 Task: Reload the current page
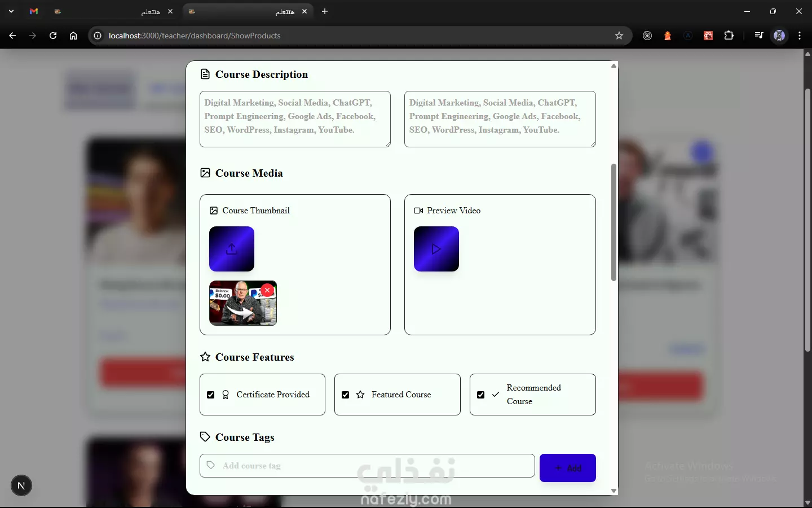click(53, 36)
